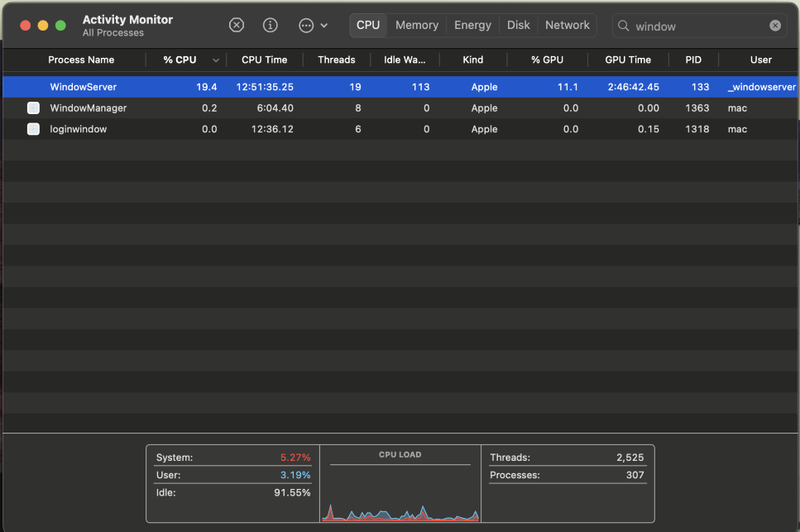The width and height of the screenshot is (800, 532).
Task: Switch to the Memory tab
Action: (417, 25)
